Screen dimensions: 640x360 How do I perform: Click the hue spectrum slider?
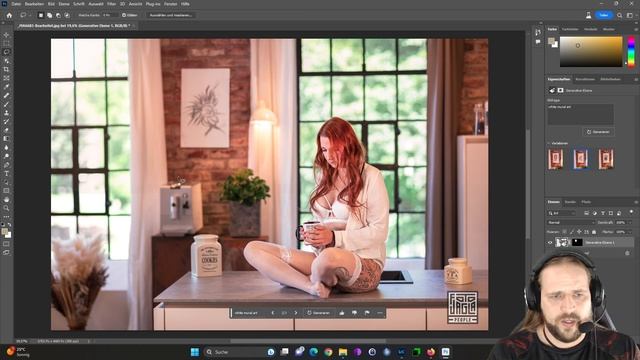click(x=631, y=52)
